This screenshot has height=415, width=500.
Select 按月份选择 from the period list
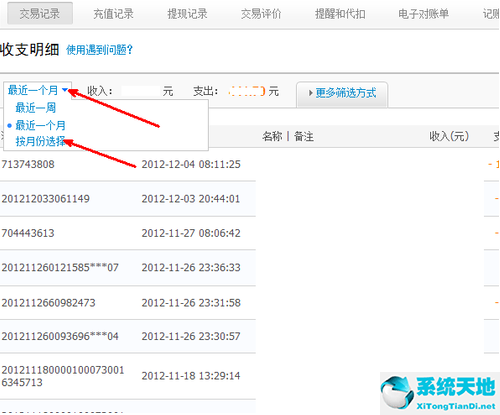click(x=40, y=141)
